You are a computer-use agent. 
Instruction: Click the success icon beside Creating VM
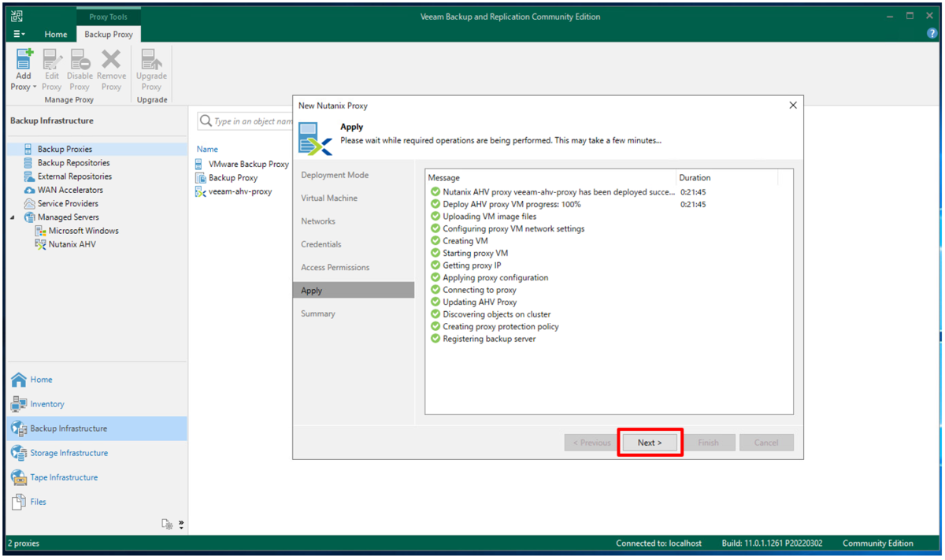(x=435, y=241)
